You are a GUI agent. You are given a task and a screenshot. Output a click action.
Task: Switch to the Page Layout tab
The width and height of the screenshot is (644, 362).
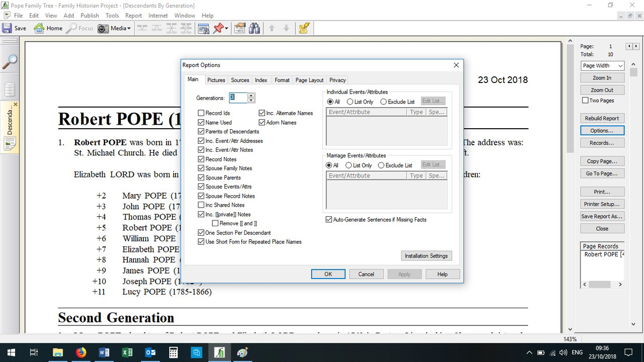(309, 80)
